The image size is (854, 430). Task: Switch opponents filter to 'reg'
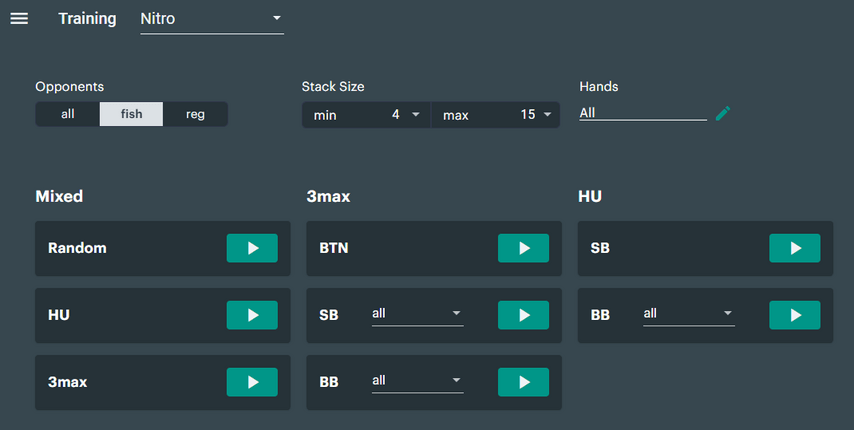click(195, 114)
